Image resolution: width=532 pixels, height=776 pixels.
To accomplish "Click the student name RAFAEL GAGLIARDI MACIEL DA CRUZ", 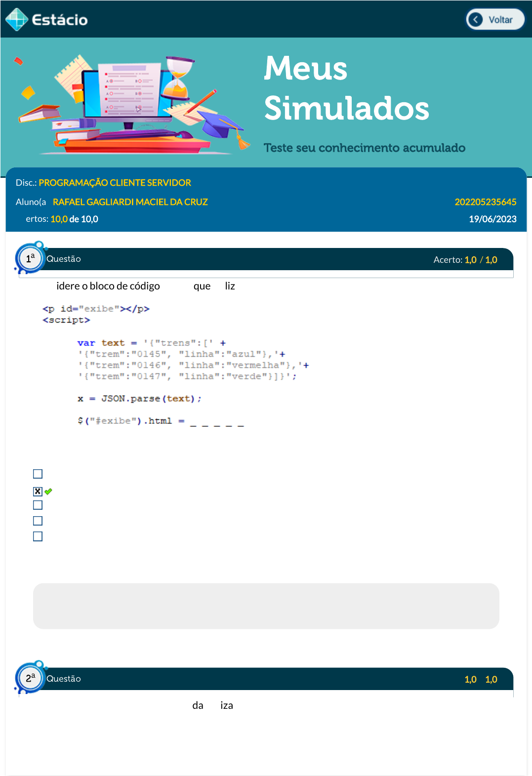I will point(130,202).
